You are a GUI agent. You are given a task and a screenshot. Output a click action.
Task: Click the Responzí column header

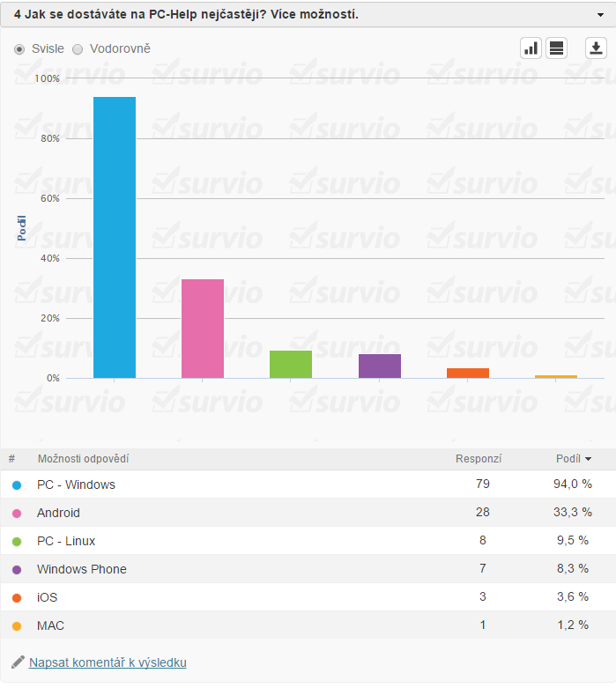478,459
